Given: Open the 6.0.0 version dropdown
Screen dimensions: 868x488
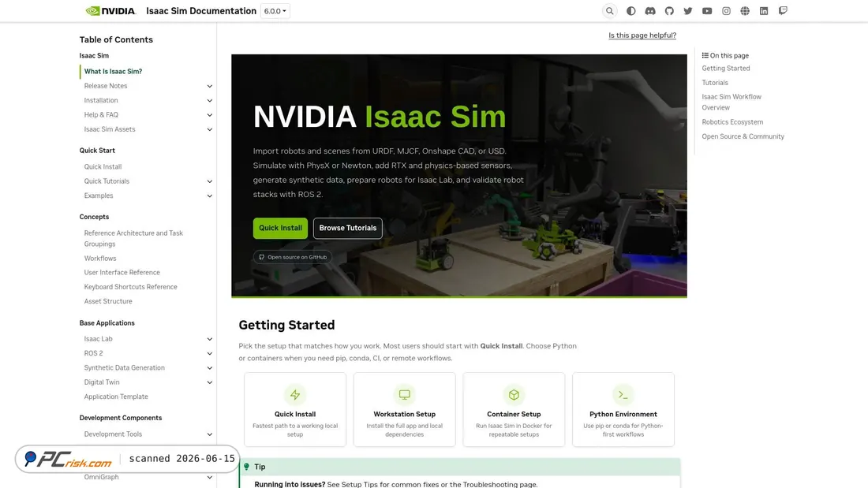Looking at the screenshot, I should point(275,11).
